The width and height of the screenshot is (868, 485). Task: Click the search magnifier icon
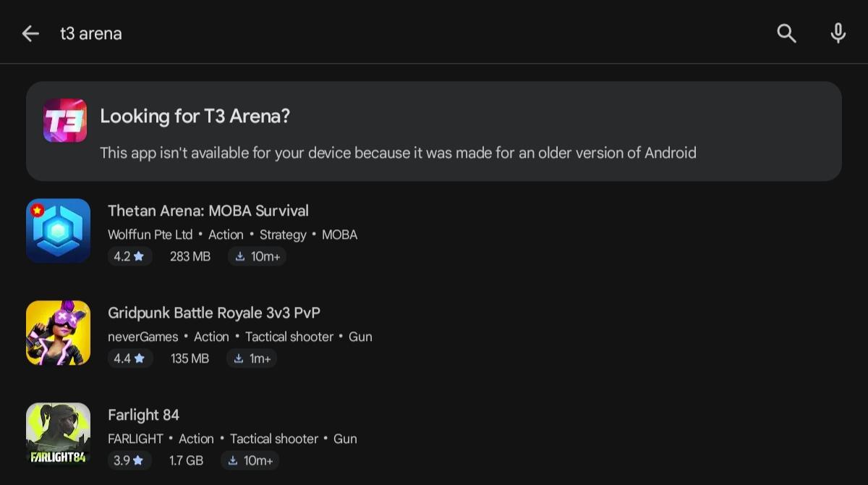786,33
